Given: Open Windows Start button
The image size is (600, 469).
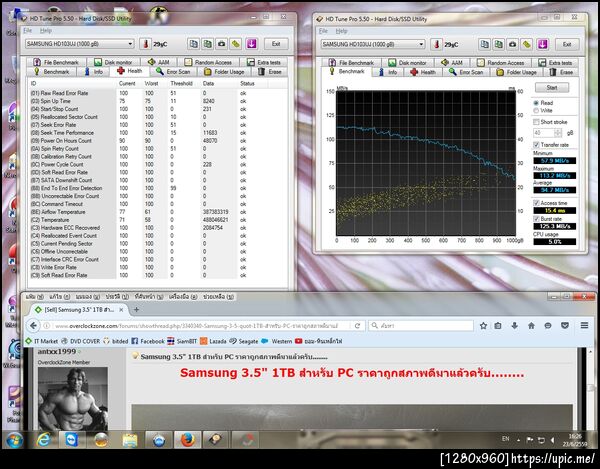Looking at the screenshot, I should [x=15, y=440].
